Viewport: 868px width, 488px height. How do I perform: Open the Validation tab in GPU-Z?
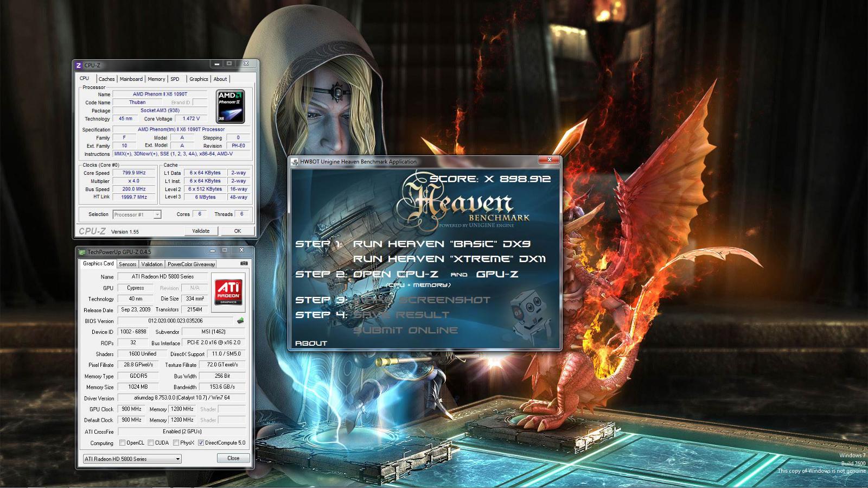pos(152,264)
